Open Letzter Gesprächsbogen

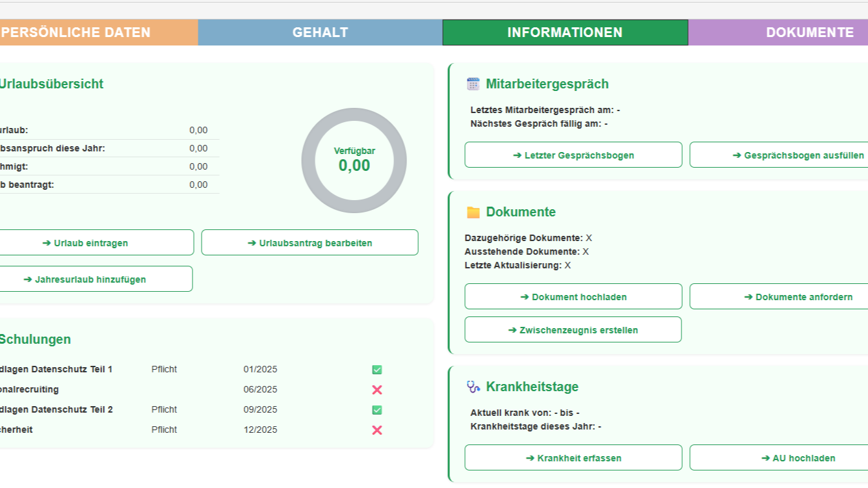573,155
